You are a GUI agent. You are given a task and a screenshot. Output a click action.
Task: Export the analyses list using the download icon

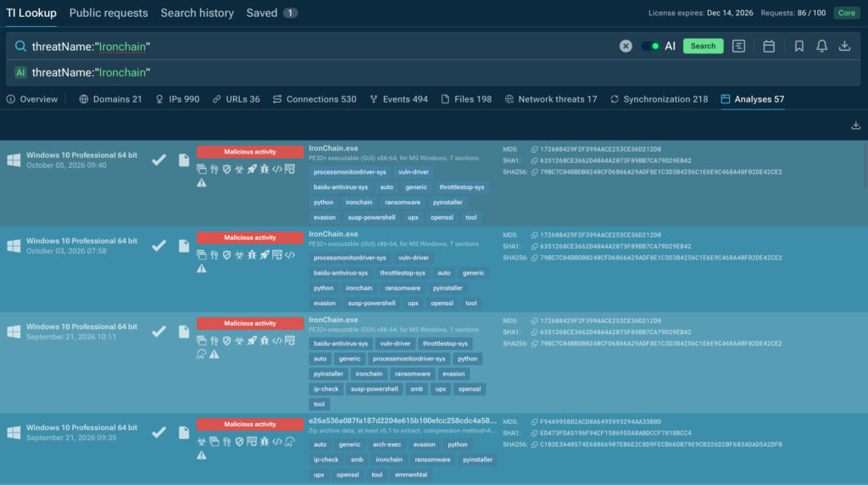tap(856, 125)
